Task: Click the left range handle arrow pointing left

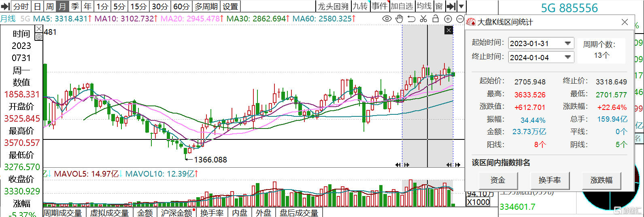Action: 398,164
